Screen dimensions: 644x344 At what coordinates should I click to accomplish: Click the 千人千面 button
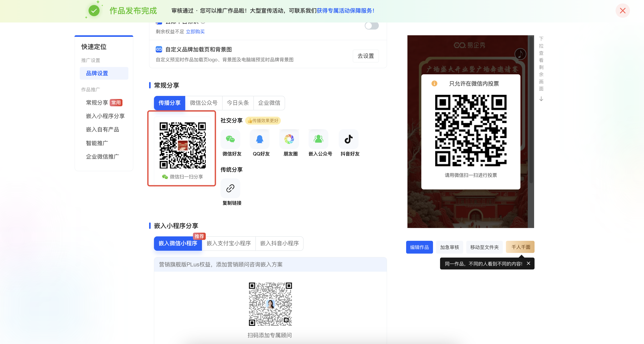click(520, 247)
